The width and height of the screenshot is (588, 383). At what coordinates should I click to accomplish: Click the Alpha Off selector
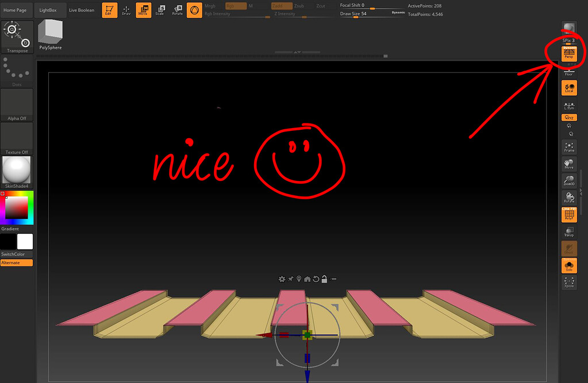(x=16, y=103)
